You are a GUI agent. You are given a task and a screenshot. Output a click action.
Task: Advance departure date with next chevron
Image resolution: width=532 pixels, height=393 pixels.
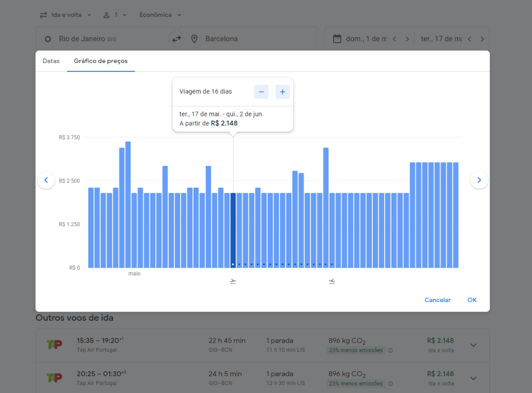point(407,39)
